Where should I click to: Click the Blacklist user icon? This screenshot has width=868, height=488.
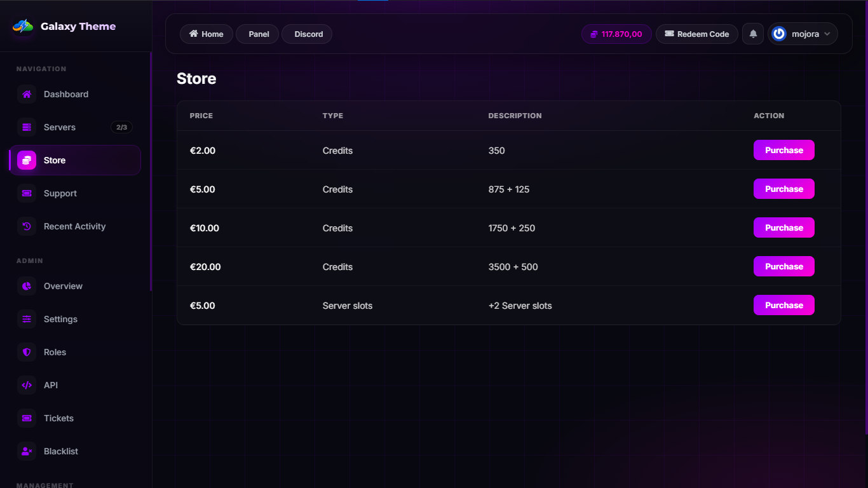tap(27, 451)
